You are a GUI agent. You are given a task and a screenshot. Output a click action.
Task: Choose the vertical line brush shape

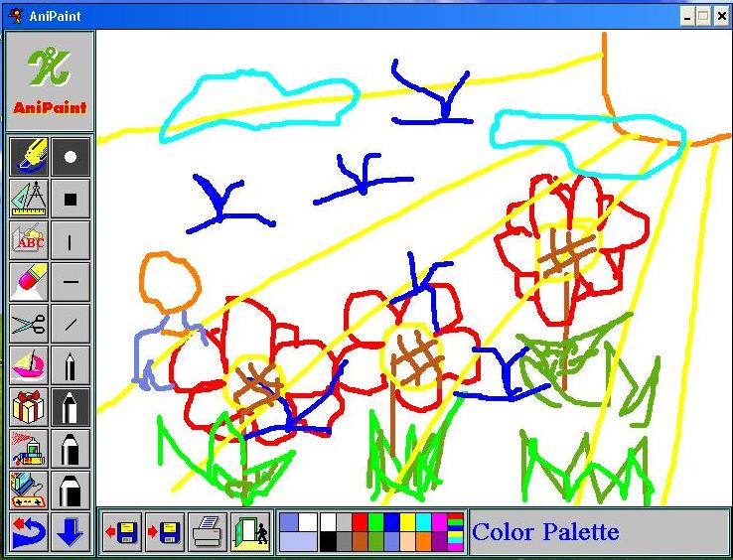pos(71,240)
